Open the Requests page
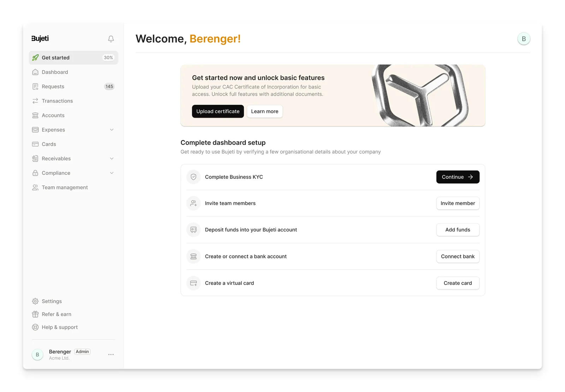The width and height of the screenshot is (565, 392). pos(73,87)
